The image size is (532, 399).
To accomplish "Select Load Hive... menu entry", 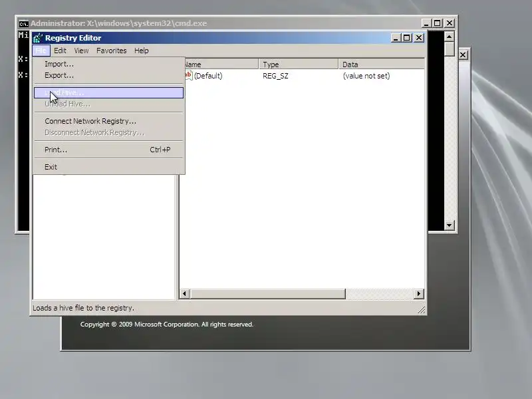I will [x=108, y=92].
